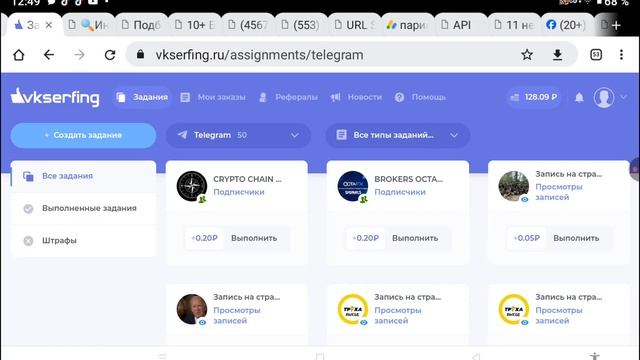Open the Все типы заданий dropdown
The height and width of the screenshot is (360, 640).
398,135
